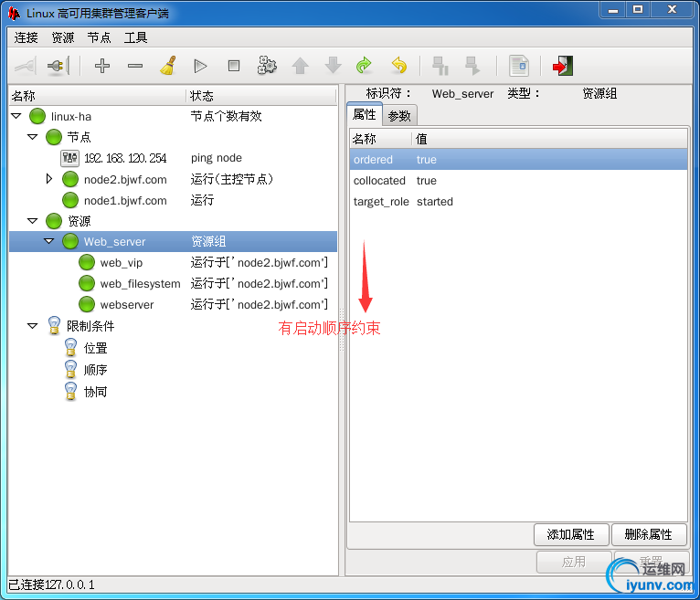This screenshot has height=600, width=700.
Task: Click the green circle beside webserver resource
Action: click(87, 305)
